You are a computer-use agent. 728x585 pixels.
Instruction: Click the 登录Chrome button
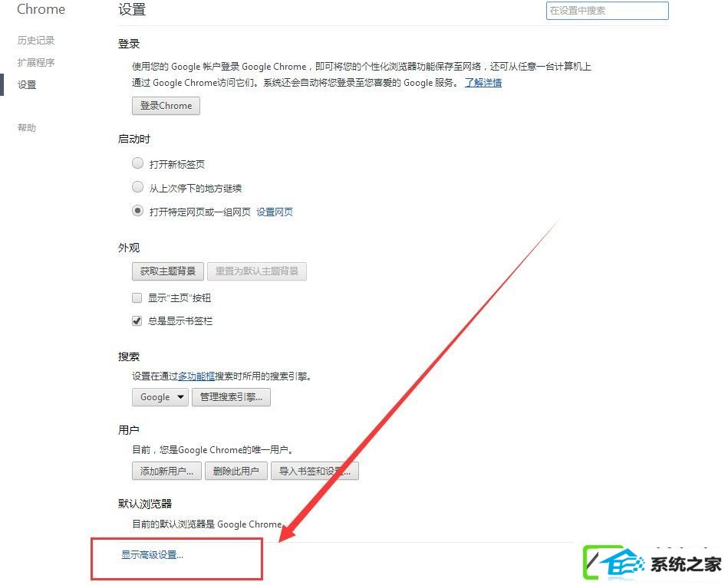(x=166, y=106)
